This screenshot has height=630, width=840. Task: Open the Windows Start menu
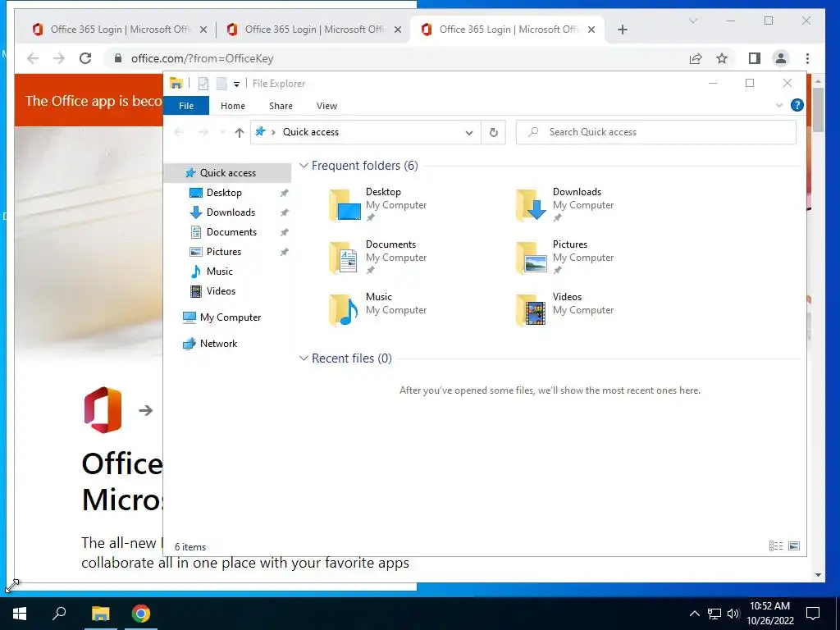coord(20,614)
